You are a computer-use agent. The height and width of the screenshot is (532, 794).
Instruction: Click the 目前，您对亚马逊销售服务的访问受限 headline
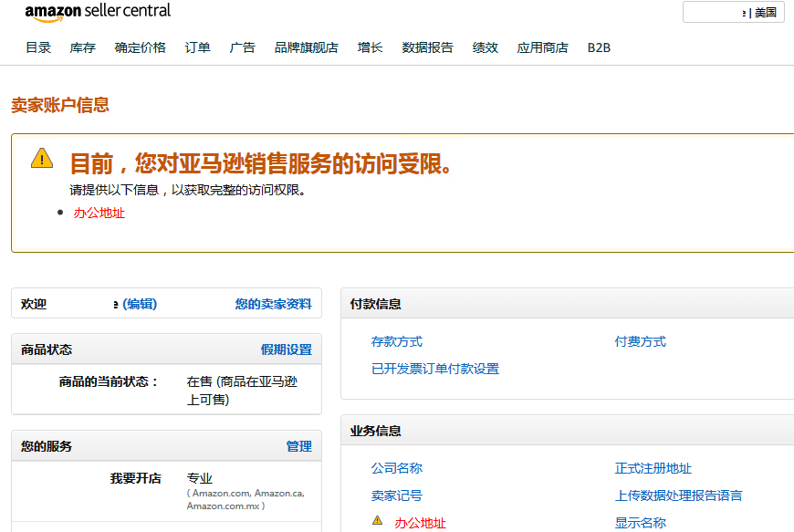tap(260, 163)
